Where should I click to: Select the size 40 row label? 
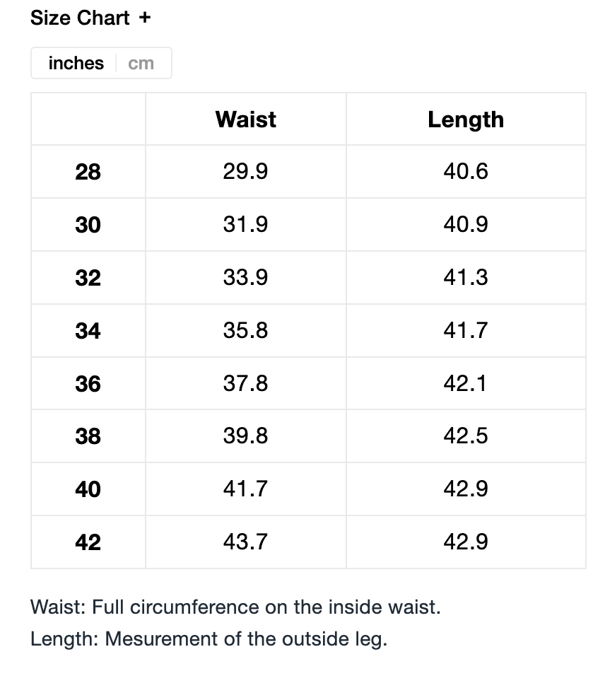coord(88,489)
